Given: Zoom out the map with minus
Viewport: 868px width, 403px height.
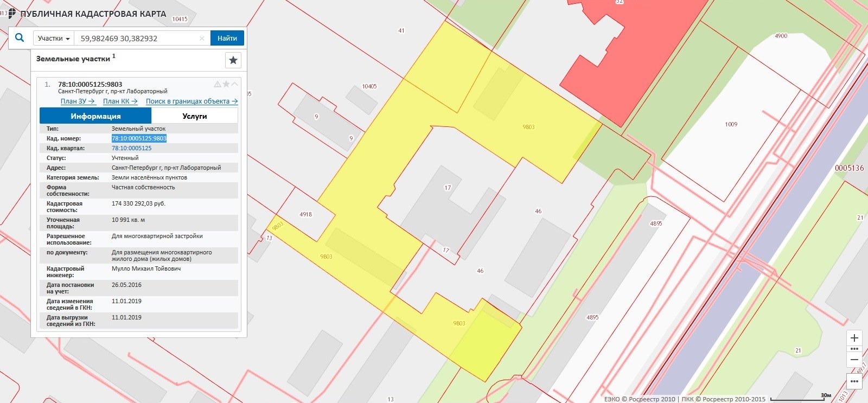Looking at the screenshot, I should 854,360.
